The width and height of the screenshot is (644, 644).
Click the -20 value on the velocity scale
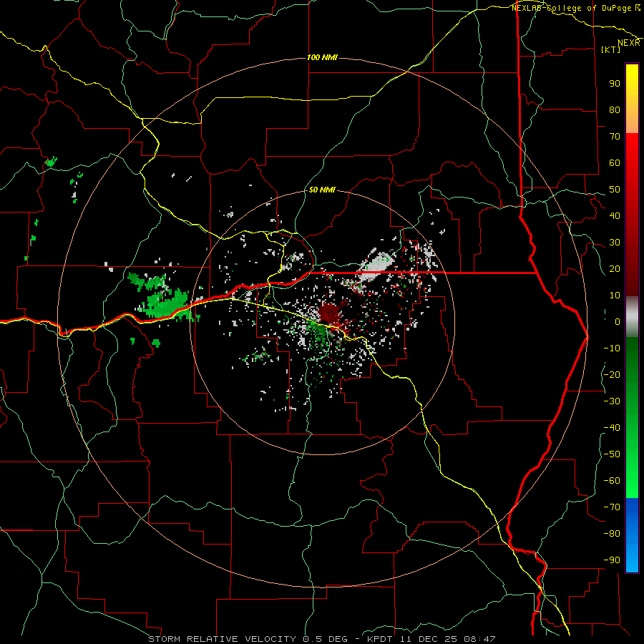point(612,374)
